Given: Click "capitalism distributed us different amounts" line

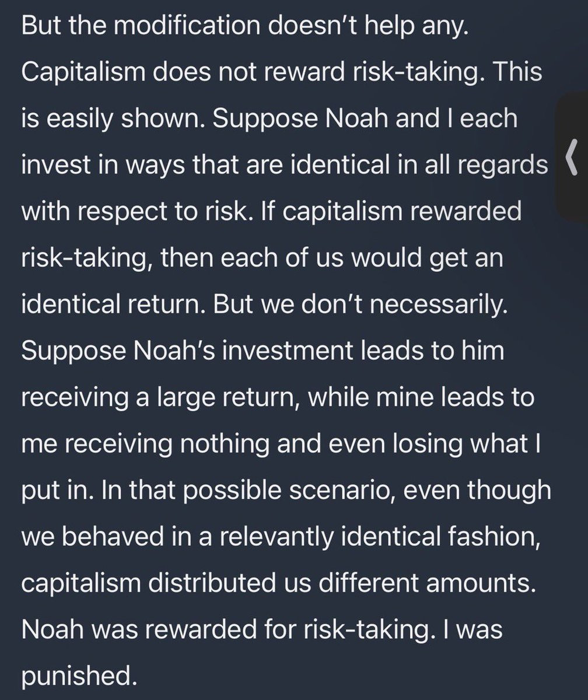Looking at the screenshot, I should pos(278,582).
